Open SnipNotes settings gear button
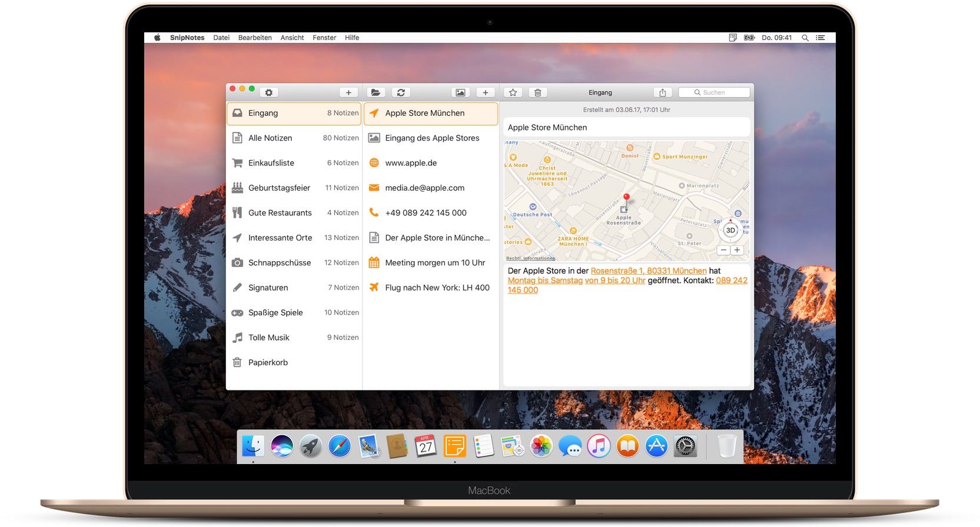Screen dimensions: 980x527 tap(269, 92)
